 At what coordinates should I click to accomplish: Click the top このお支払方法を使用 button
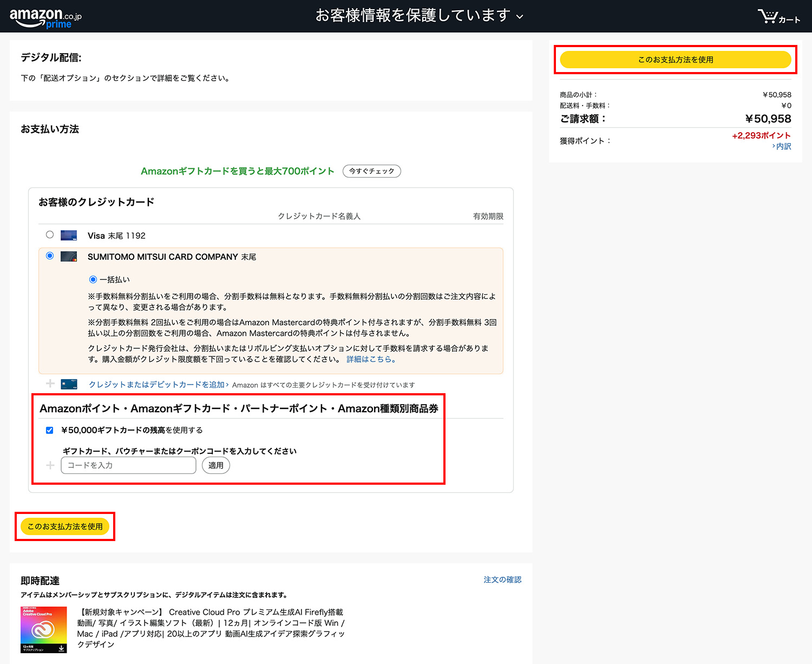[675, 60]
